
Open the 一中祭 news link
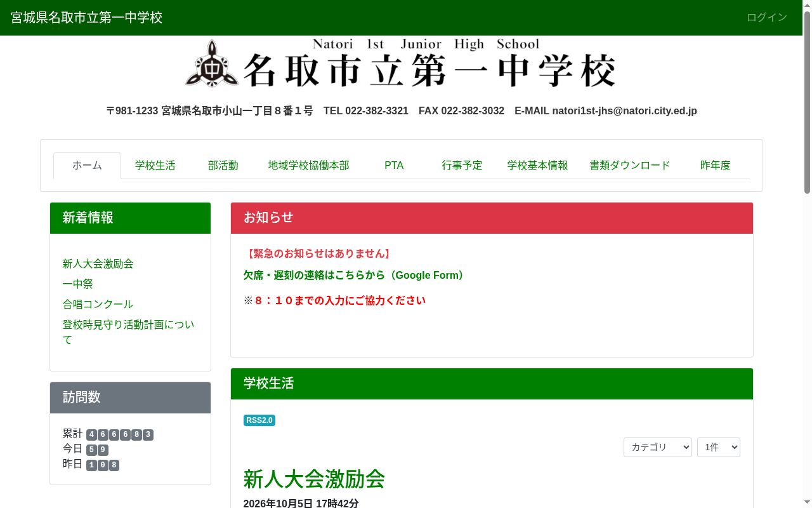click(78, 284)
